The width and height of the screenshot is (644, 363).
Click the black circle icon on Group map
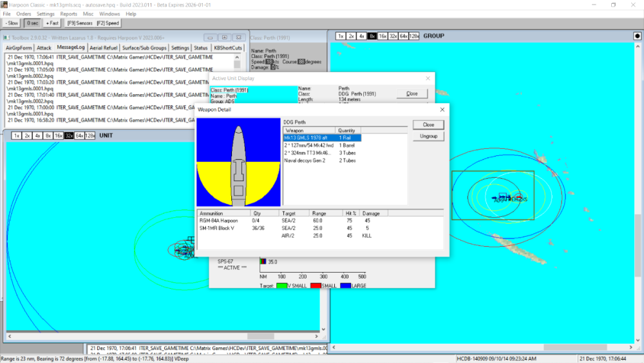[x=637, y=36]
